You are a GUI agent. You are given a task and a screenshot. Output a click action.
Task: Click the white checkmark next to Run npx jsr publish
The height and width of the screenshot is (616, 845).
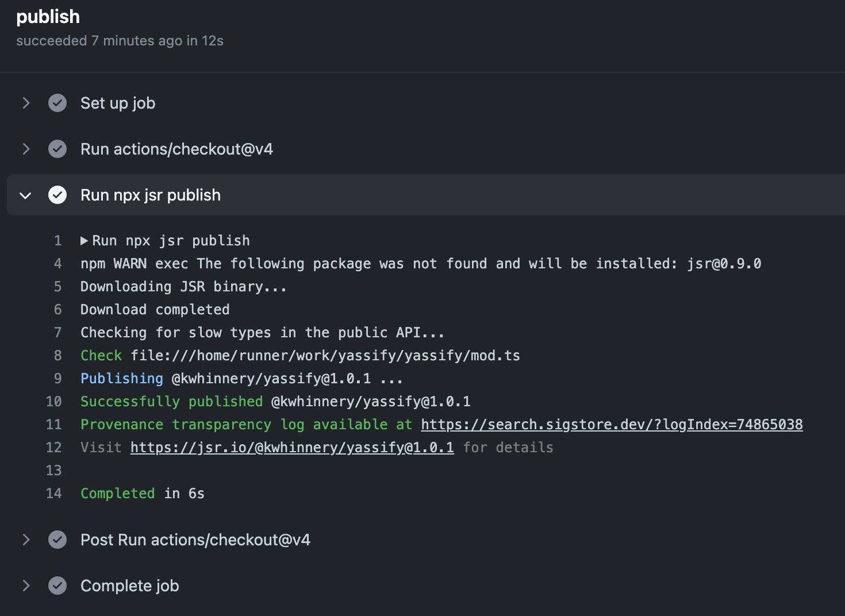(x=57, y=195)
